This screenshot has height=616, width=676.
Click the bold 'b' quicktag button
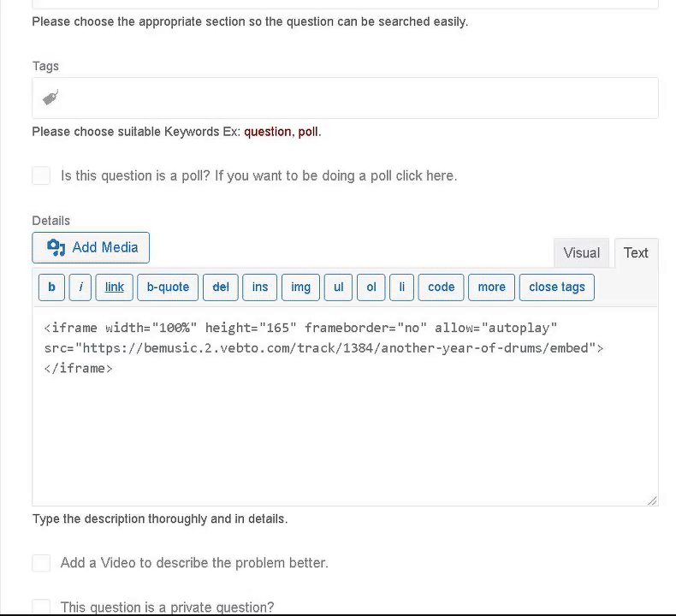click(51, 287)
